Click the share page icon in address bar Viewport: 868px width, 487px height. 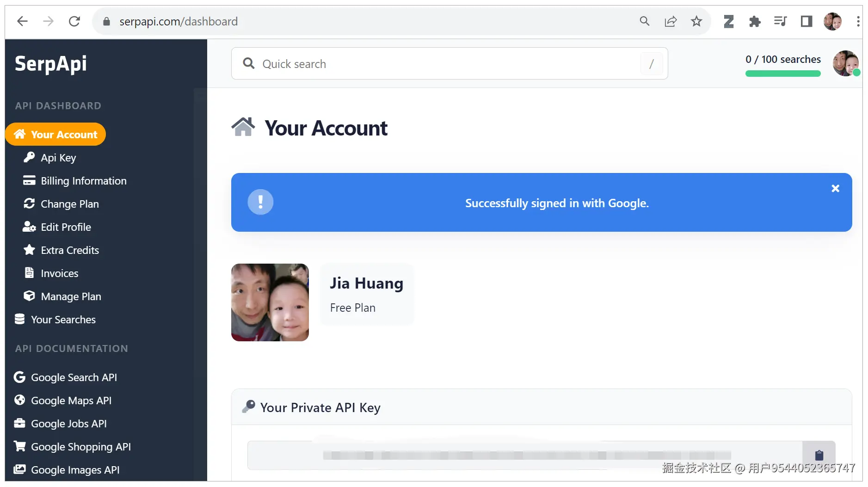(671, 21)
